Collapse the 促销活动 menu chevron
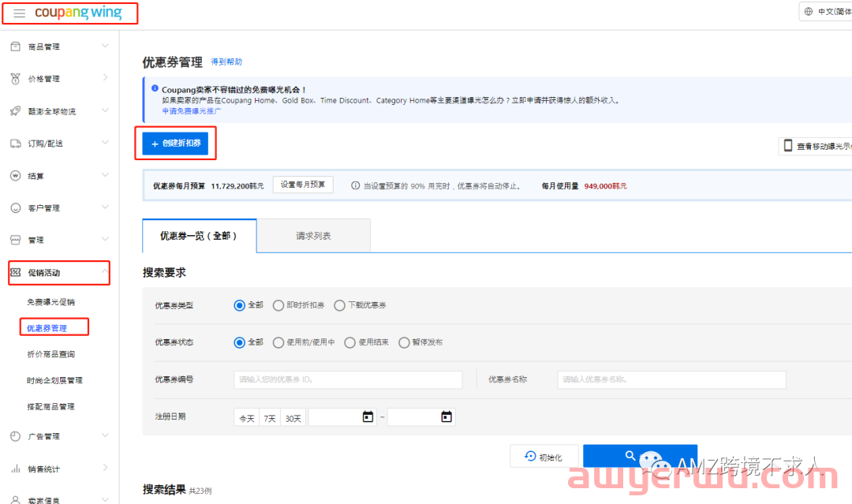 click(x=105, y=270)
